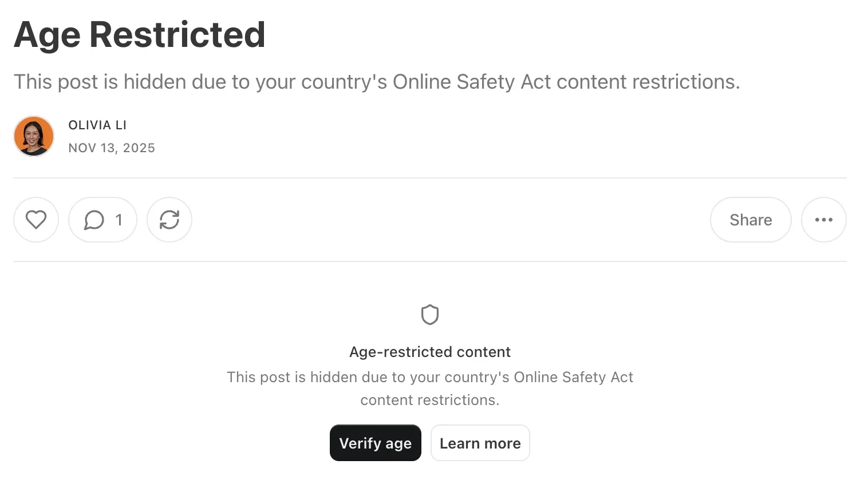Click the grey subtitle below the headline

[x=377, y=82]
